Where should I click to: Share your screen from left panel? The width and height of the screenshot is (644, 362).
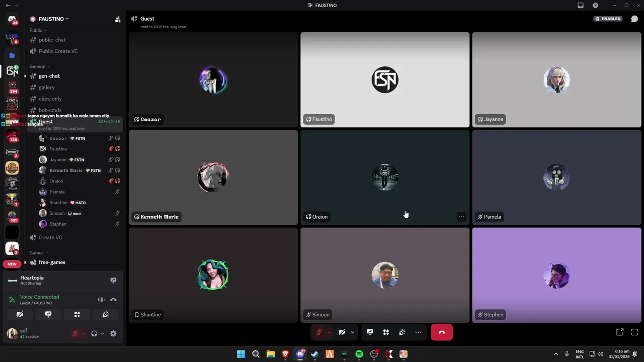coord(48,314)
